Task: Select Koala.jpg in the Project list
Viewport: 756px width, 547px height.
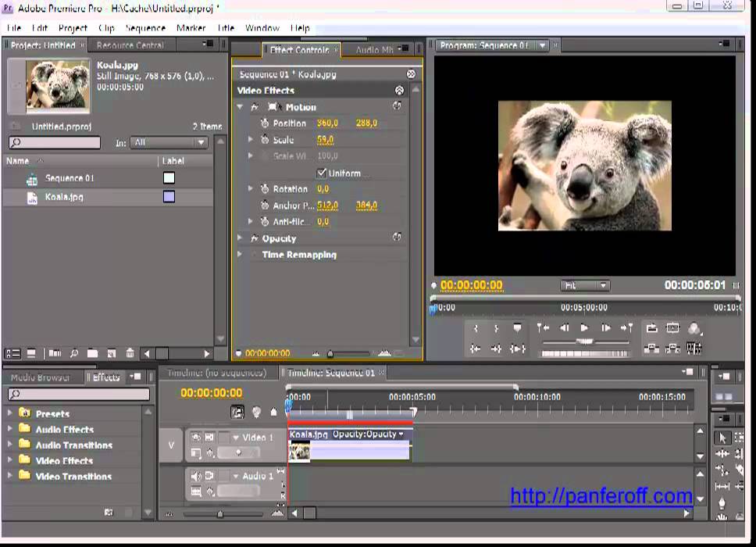Action: pos(64,197)
